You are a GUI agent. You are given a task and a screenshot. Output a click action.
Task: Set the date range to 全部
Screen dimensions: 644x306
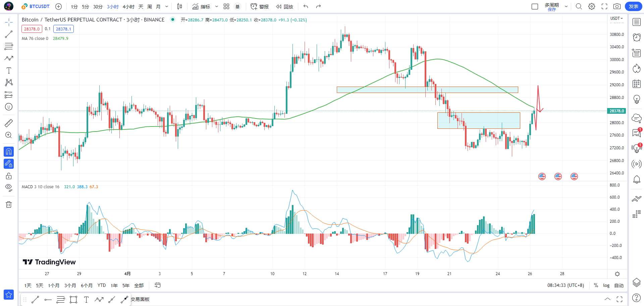(139, 286)
